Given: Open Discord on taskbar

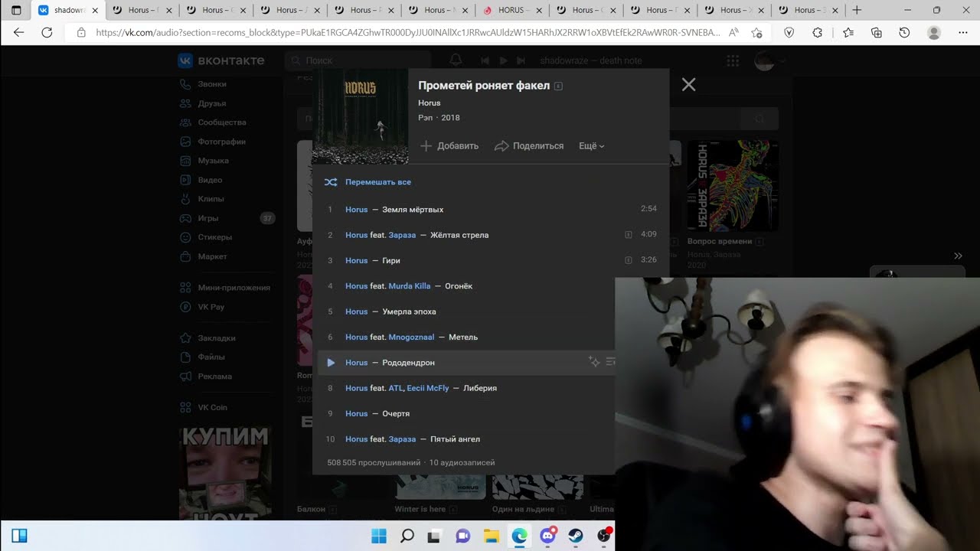Looking at the screenshot, I should pyautogui.click(x=547, y=536).
